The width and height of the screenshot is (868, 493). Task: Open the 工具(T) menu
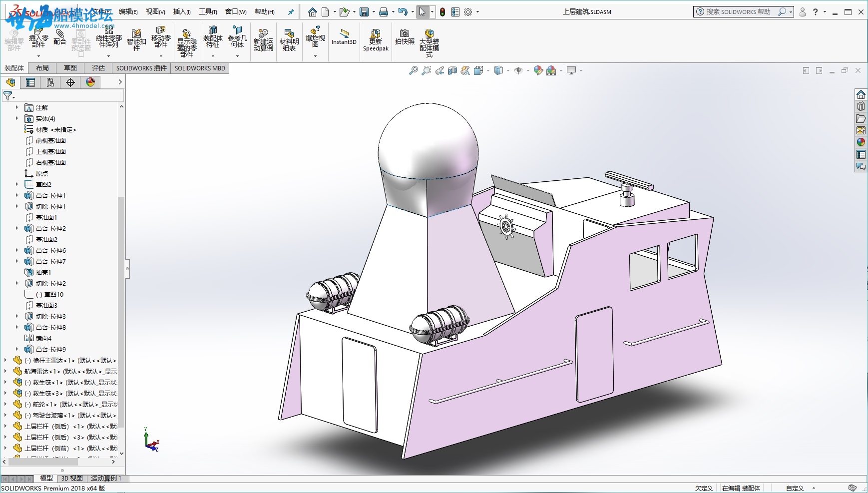click(208, 11)
